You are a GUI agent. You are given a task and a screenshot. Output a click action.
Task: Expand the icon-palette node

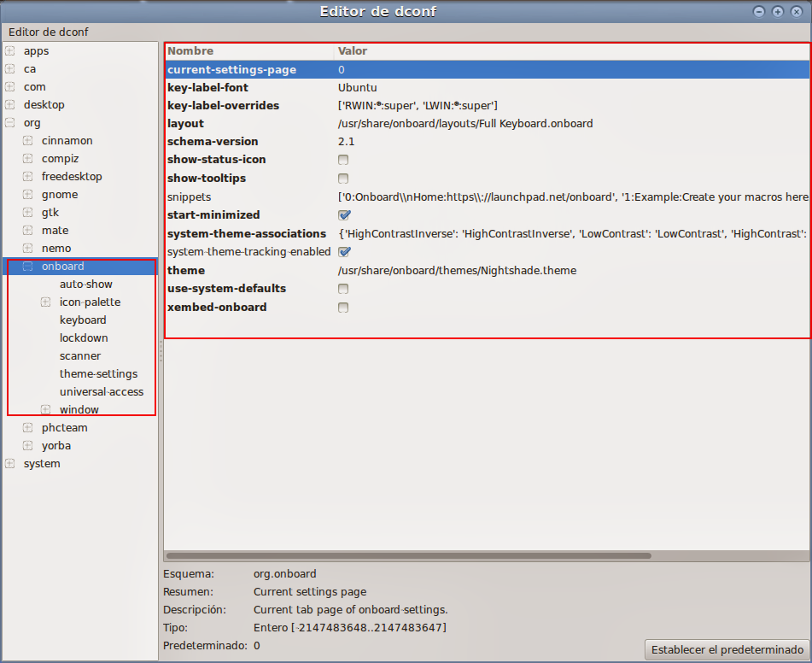point(45,302)
